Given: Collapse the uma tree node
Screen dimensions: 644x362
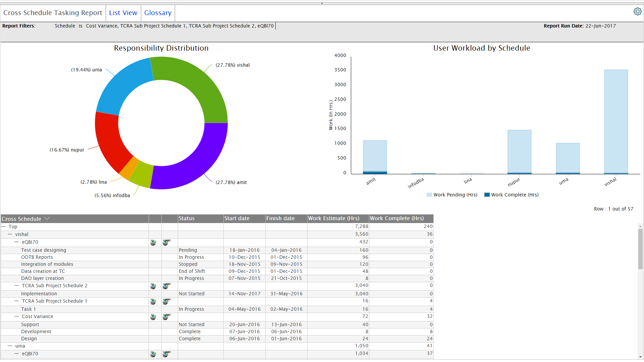Looking at the screenshot, I should (10, 346).
